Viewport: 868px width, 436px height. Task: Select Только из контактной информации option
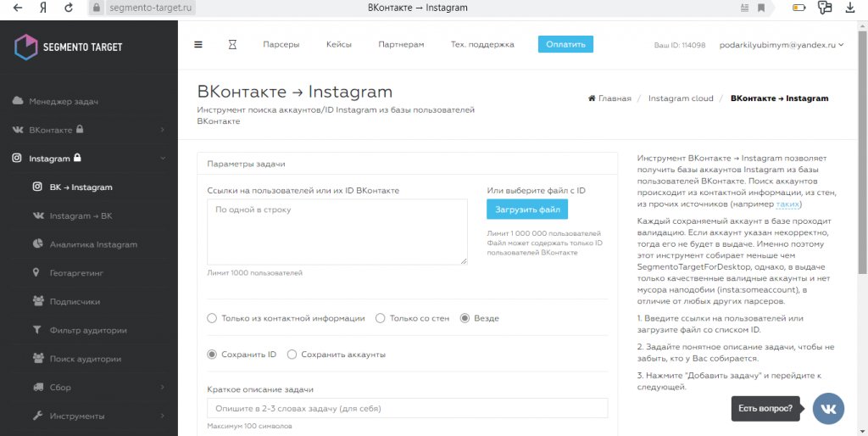[211, 319]
